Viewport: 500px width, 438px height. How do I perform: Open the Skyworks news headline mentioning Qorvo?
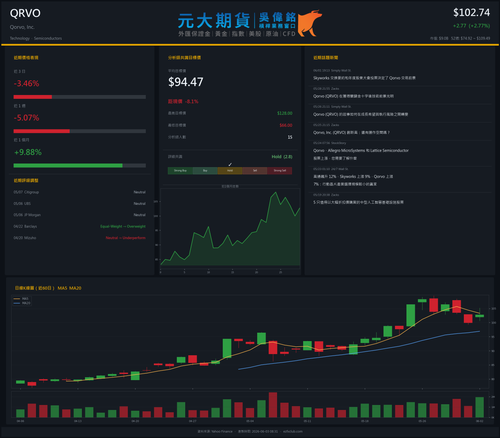tap(364, 78)
